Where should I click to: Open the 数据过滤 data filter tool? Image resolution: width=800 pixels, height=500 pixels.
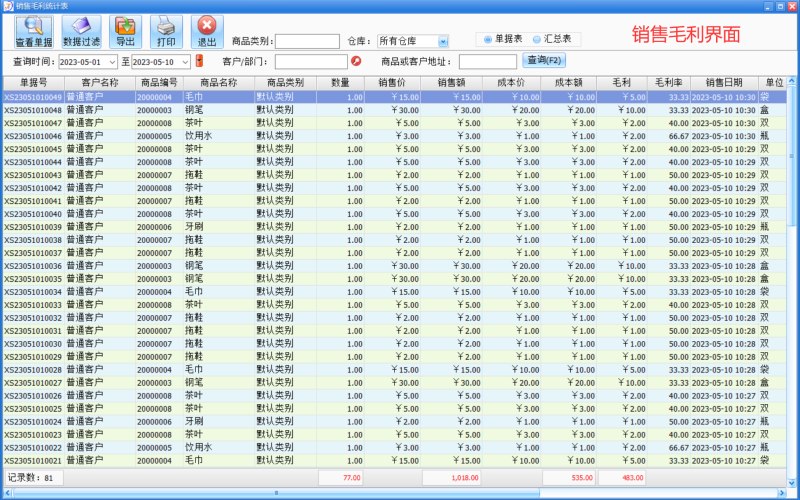point(82,32)
